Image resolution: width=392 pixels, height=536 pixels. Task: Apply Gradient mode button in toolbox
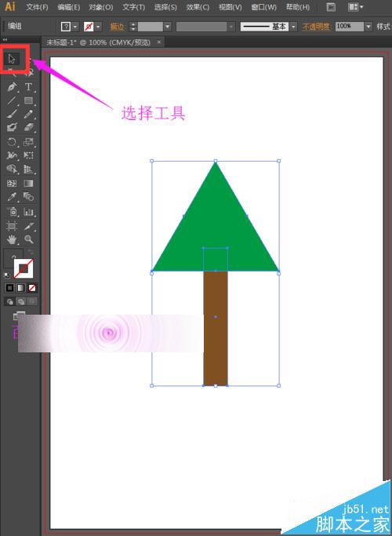(x=21, y=288)
